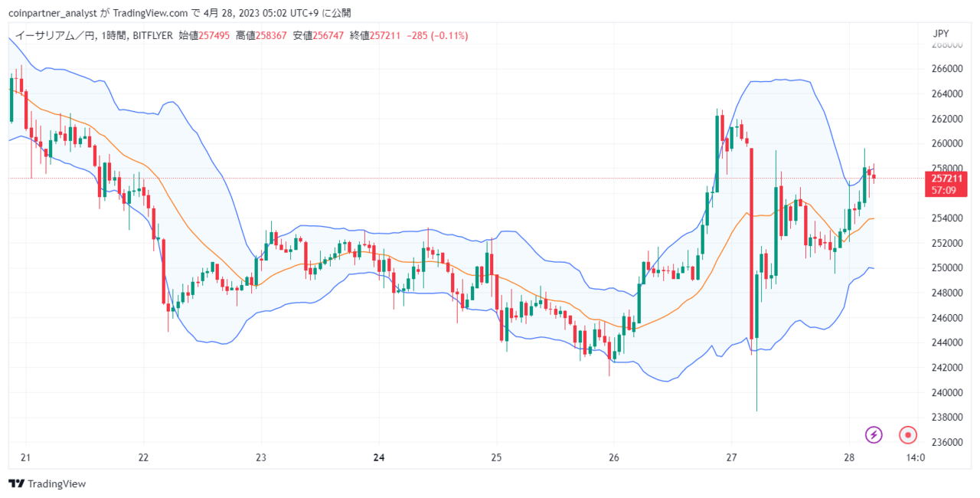Click the 57:09 candle countdown timer

click(x=944, y=190)
